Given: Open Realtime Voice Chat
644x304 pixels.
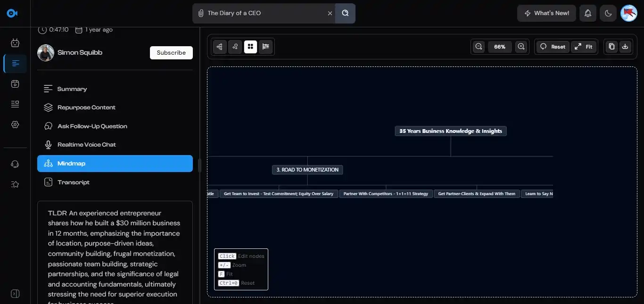Looking at the screenshot, I should [86, 145].
